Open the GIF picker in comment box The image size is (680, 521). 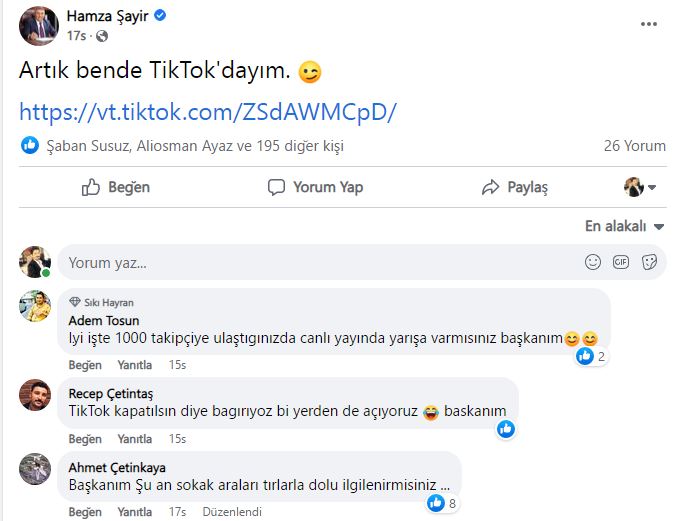click(x=621, y=262)
